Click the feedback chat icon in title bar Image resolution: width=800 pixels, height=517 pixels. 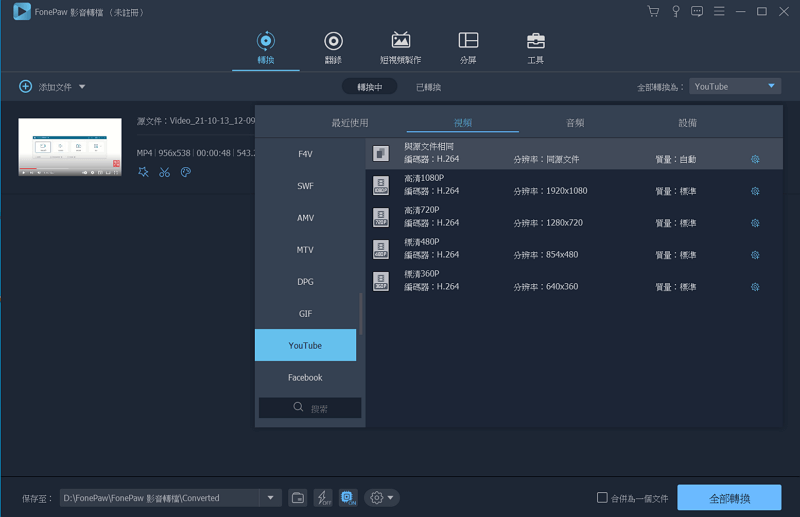[x=697, y=12]
